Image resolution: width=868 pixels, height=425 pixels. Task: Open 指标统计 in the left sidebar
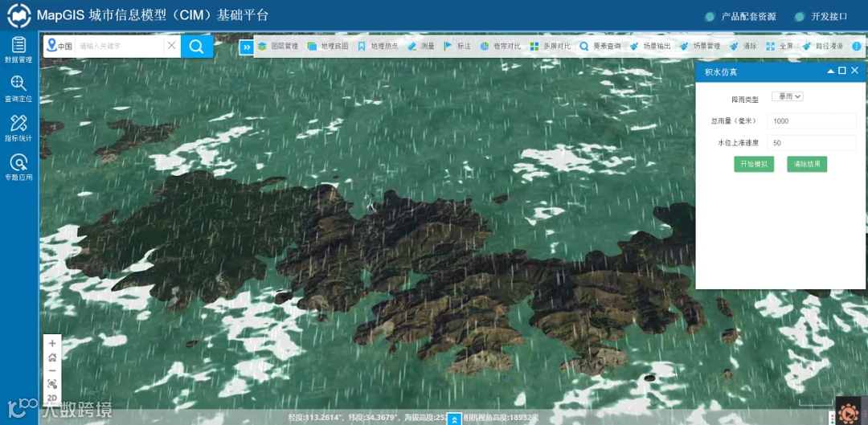pyautogui.click(x=18, y=129)
